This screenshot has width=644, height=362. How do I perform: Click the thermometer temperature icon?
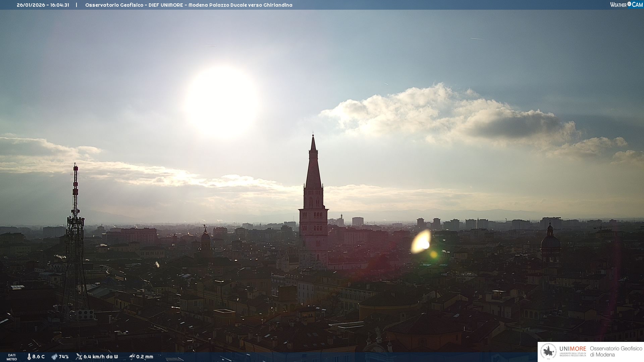(29, 357)
